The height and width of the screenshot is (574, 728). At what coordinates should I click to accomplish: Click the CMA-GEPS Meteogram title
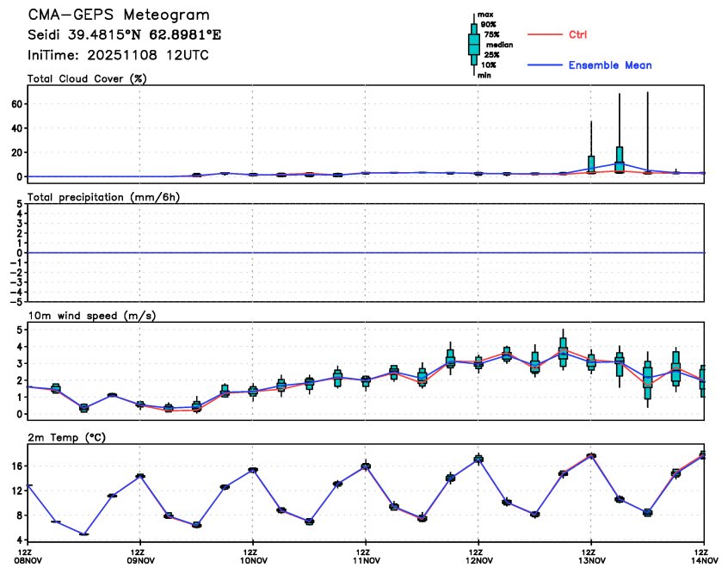click(x=119, y=15)
